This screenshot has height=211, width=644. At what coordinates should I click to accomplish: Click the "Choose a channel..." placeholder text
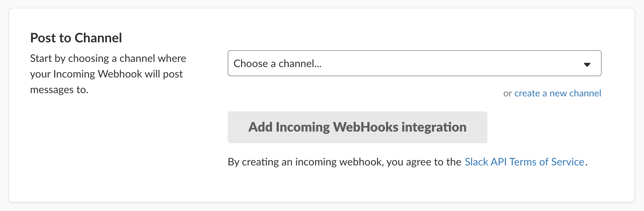coord(277,63)
